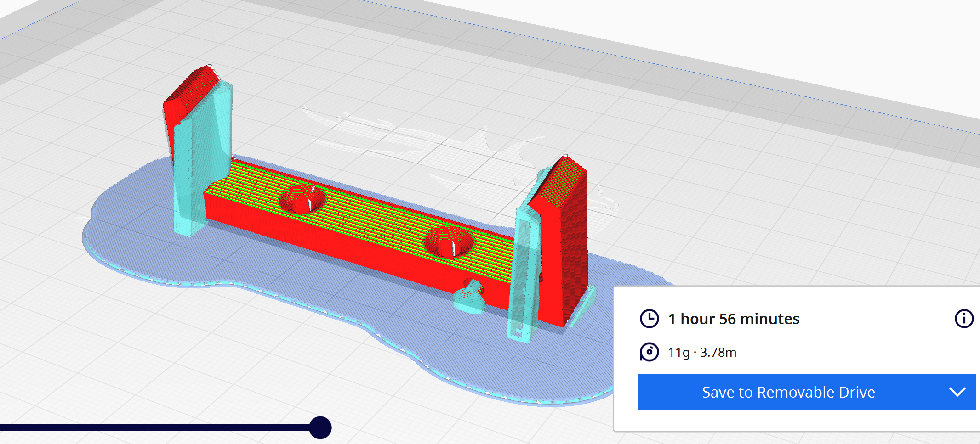Viewport: 980px width, 444px height.
Task: Expand the Save to Removable Drive output options chevron
Action: (x=957, y=392)
